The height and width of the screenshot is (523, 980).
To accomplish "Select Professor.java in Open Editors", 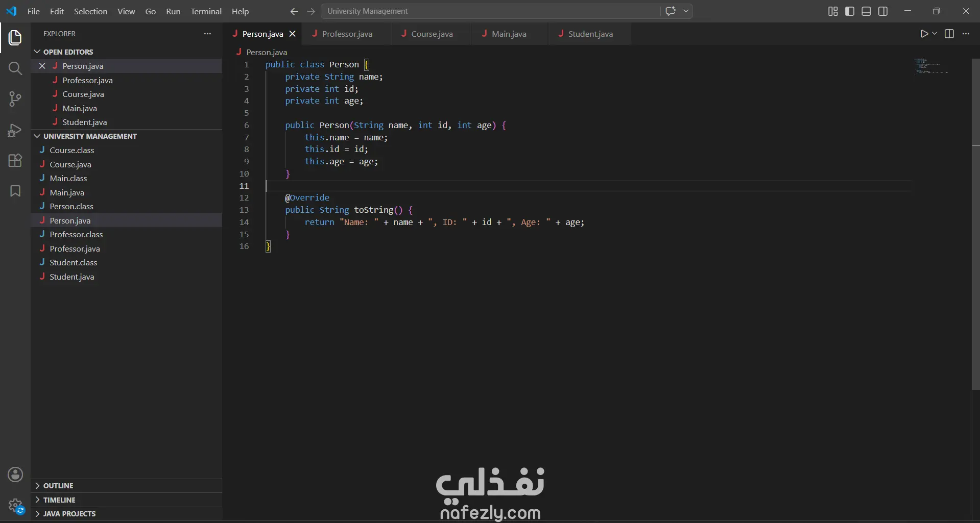I will tap(126, 80).
